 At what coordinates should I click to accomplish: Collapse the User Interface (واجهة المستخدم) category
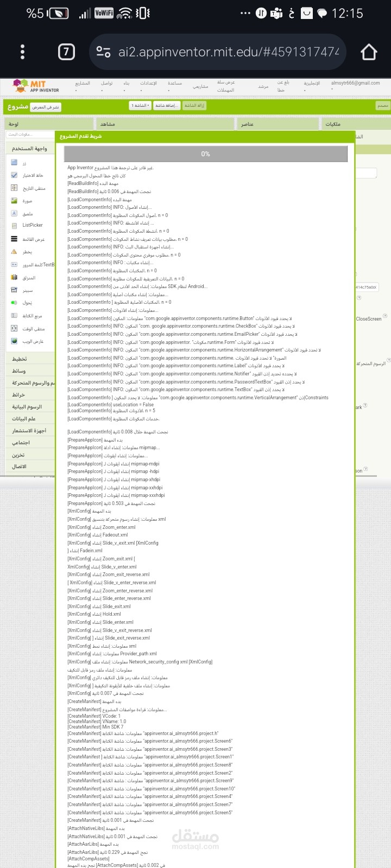30,149
